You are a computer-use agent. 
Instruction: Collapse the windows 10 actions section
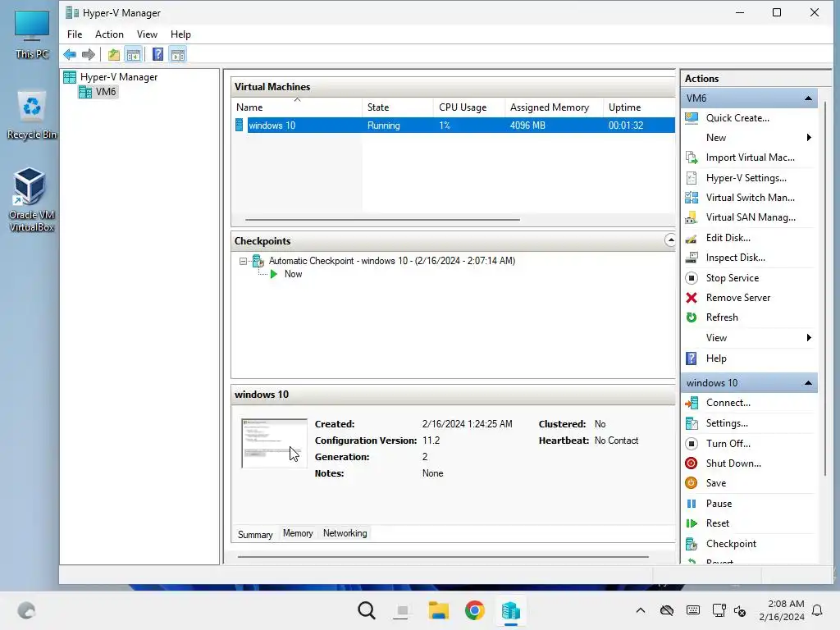coord(808,383)
